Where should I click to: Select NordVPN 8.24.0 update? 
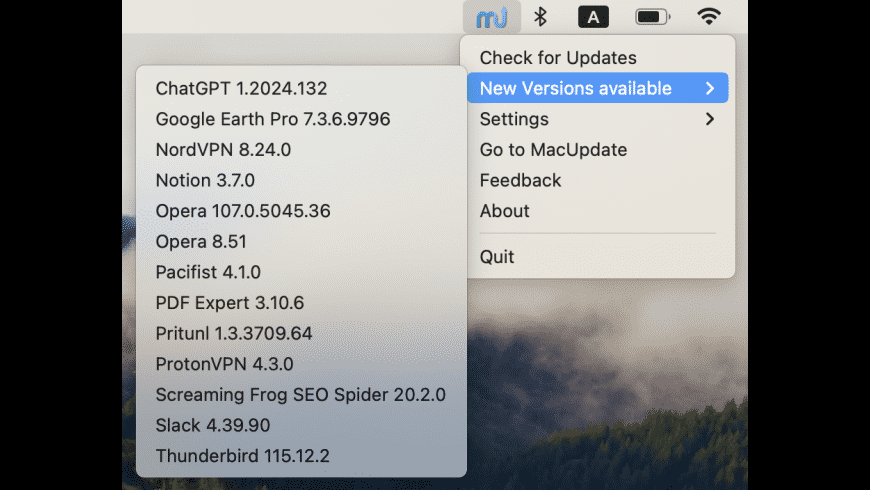[x=301, y=149]
